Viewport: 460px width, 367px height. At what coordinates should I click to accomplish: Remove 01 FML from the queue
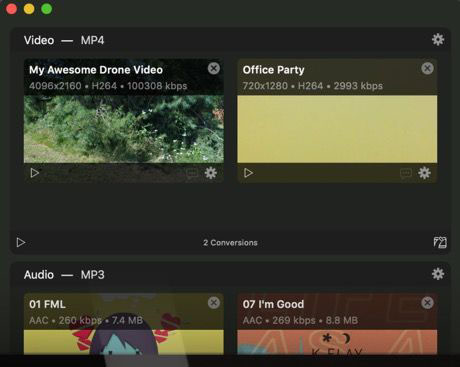[214, 303]
